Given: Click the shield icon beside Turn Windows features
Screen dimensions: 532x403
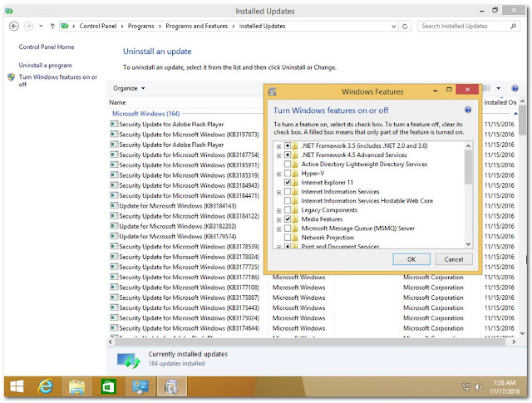Looking at the screenshot, I should (11, 77).
